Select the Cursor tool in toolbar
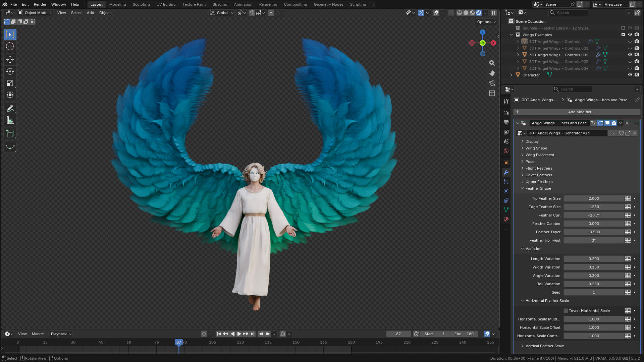Image resolution: width=644 pixels, height=362 pixels. coord(10,46)
